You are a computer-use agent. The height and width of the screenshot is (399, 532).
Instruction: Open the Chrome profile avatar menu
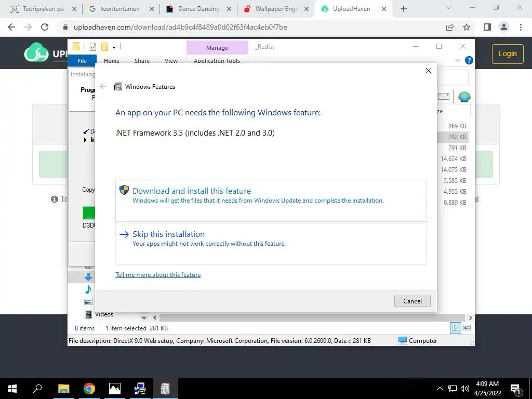coord(504,27)
